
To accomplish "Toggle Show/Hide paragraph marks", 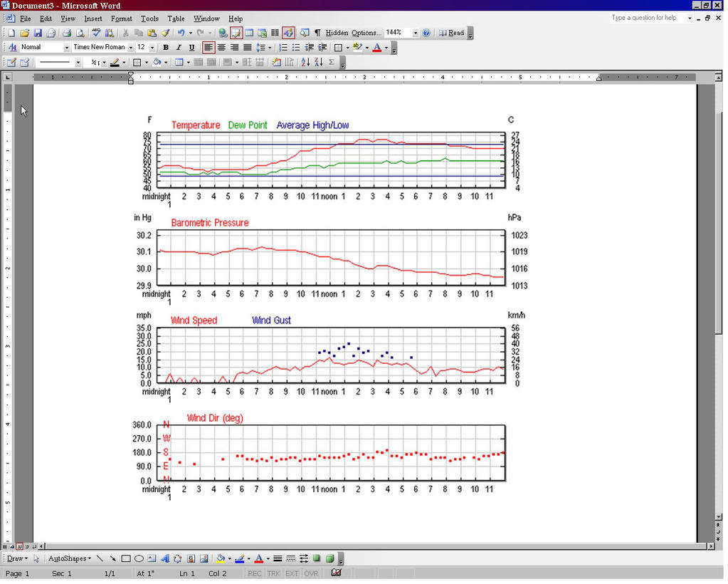I will pyautogui.click(x=317, y=33).
